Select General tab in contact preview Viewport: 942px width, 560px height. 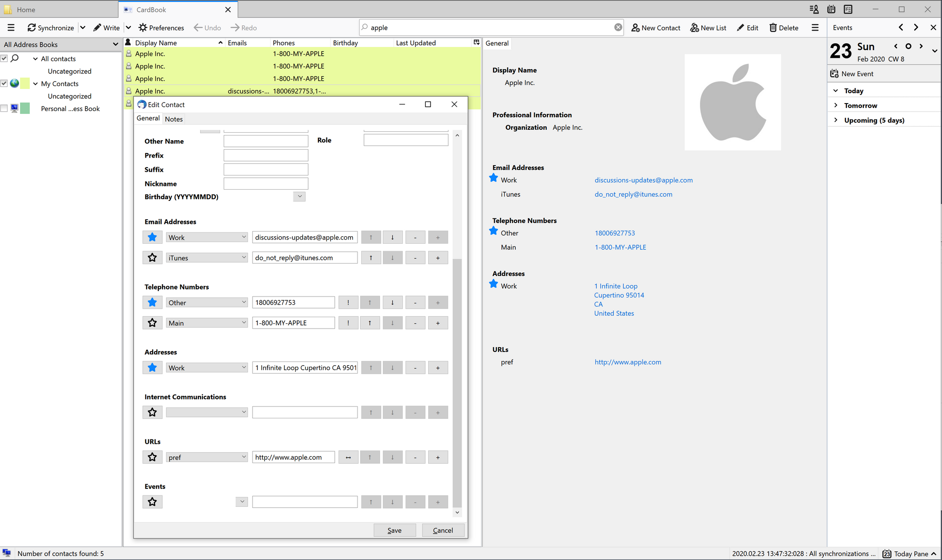point(497,43)
